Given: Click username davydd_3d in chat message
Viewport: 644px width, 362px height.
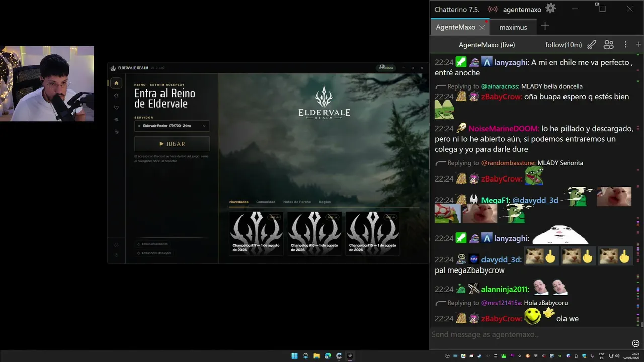Looking at the screenshot, I should click(502, 260).
